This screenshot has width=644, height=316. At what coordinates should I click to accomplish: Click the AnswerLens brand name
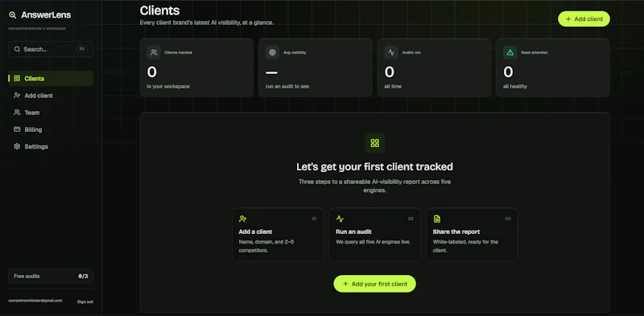point(46,15)
